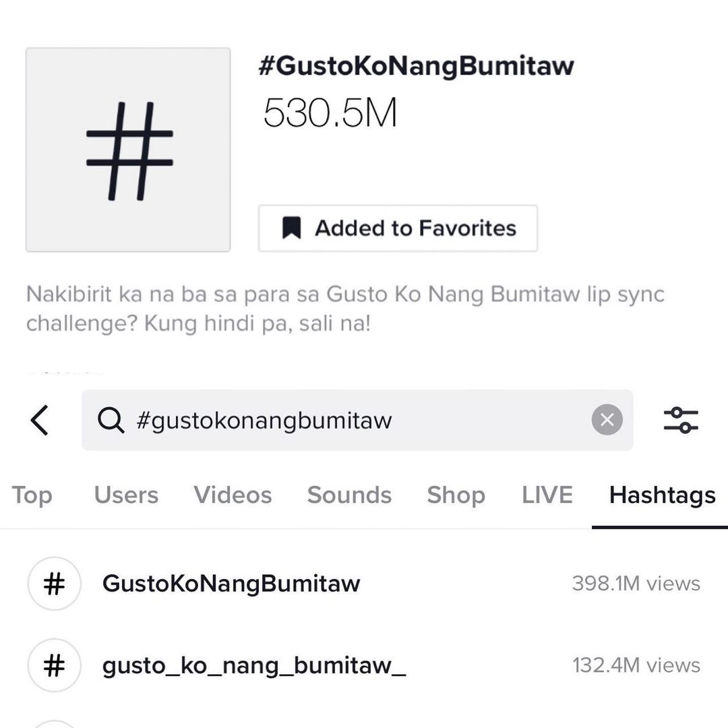Screen dimensions: 728x728
Task: Open the gusto_ko_nang_bumitaw_ hashtag result
Action: 253,666
